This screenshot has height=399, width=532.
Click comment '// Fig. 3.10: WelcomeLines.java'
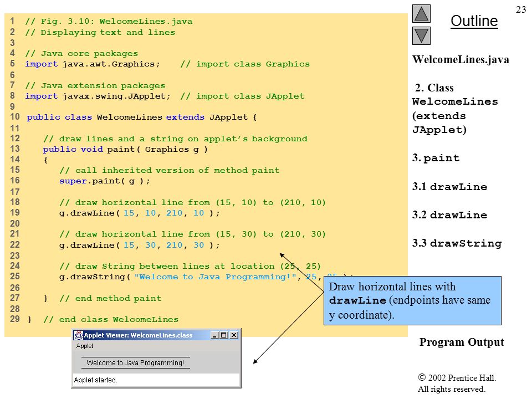[109, 22]
